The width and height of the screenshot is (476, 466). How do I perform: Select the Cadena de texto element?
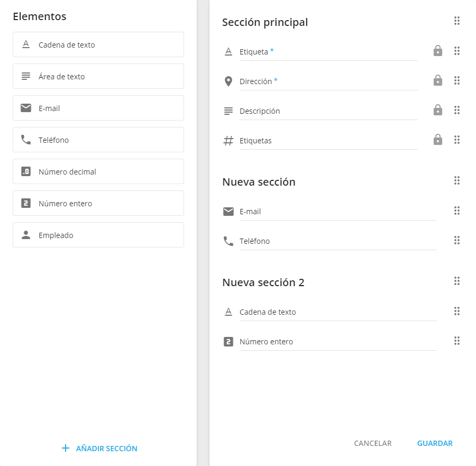[x=98, y=44]
